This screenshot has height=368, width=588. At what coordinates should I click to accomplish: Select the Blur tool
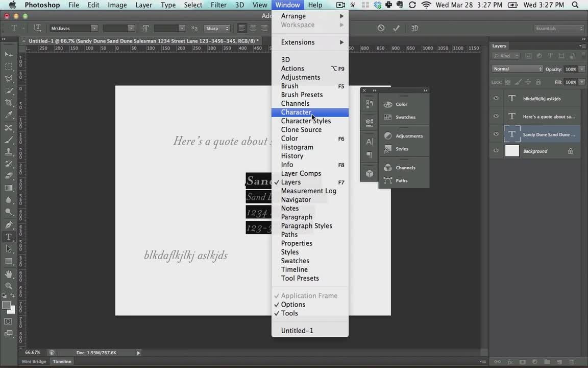coord(9,200)
